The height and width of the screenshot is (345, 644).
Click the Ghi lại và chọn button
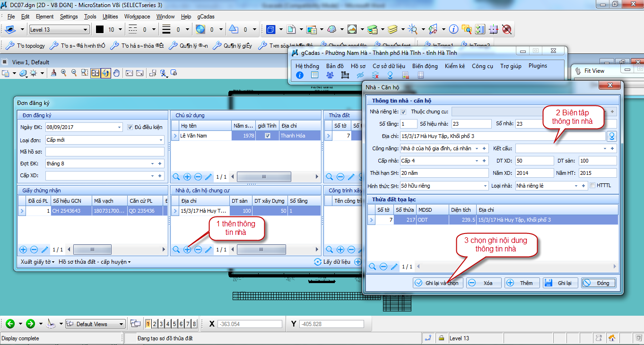pos(437,283)
